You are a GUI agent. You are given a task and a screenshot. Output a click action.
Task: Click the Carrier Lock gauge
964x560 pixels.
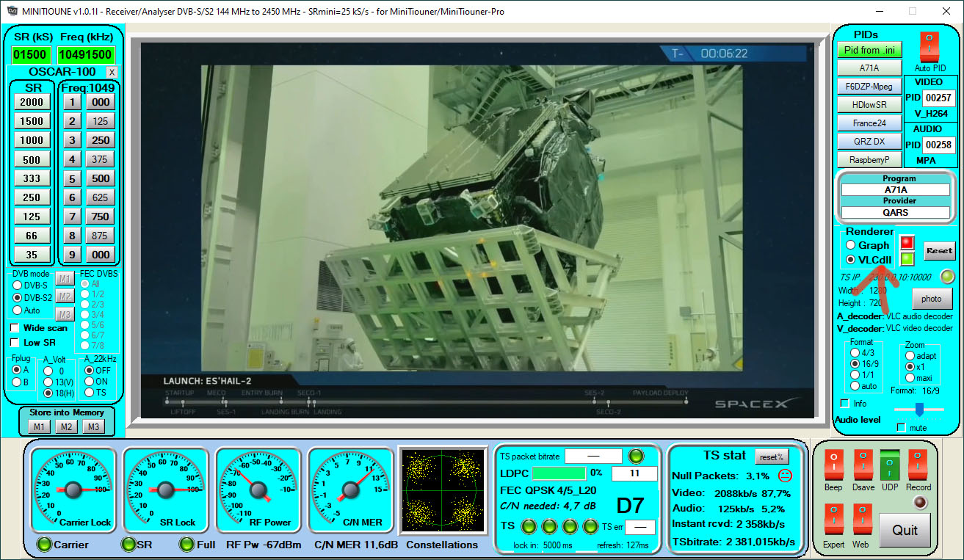coord(73,489)
